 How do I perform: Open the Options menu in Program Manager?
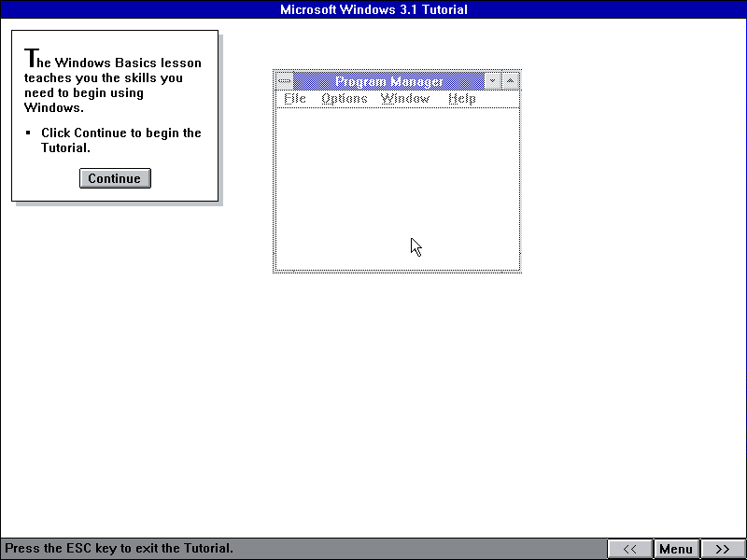tap(345, 99)
